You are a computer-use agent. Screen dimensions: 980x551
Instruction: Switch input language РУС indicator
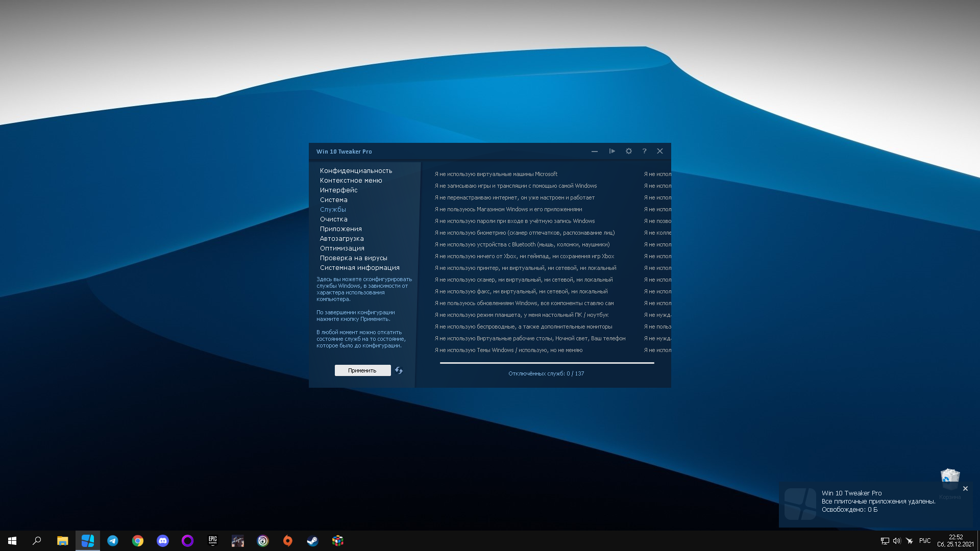(x=925, y=541)
